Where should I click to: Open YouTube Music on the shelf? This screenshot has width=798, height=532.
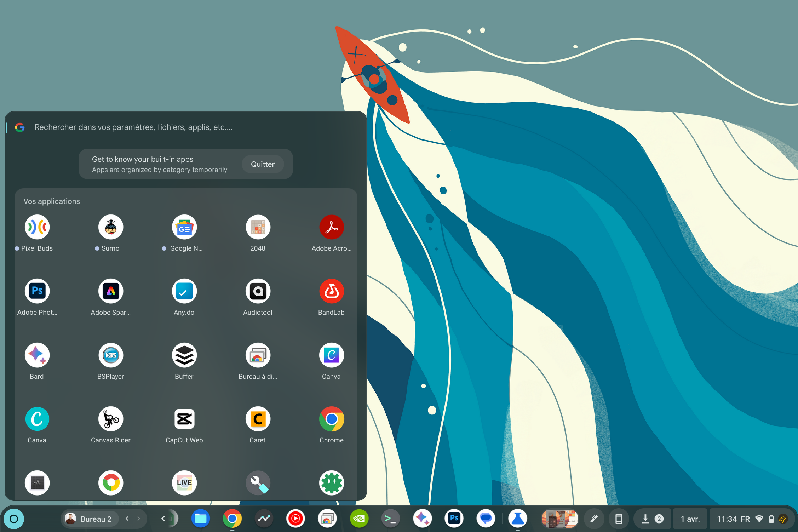tap(295, 519)
